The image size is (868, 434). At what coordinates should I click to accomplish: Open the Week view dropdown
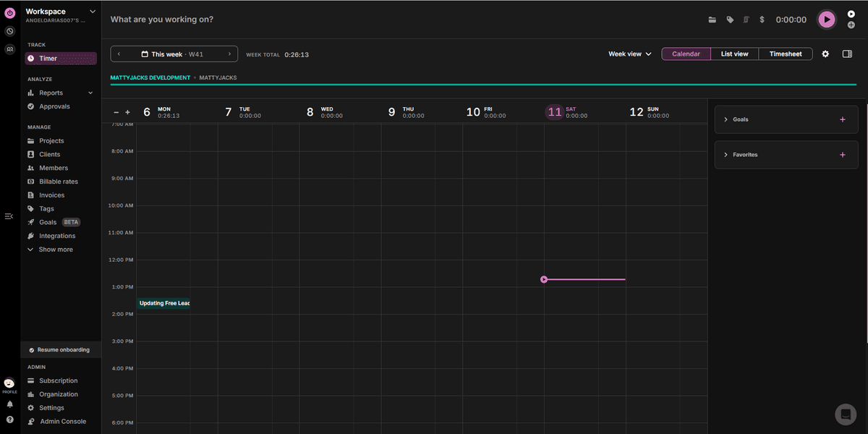[x=629, y=54]
